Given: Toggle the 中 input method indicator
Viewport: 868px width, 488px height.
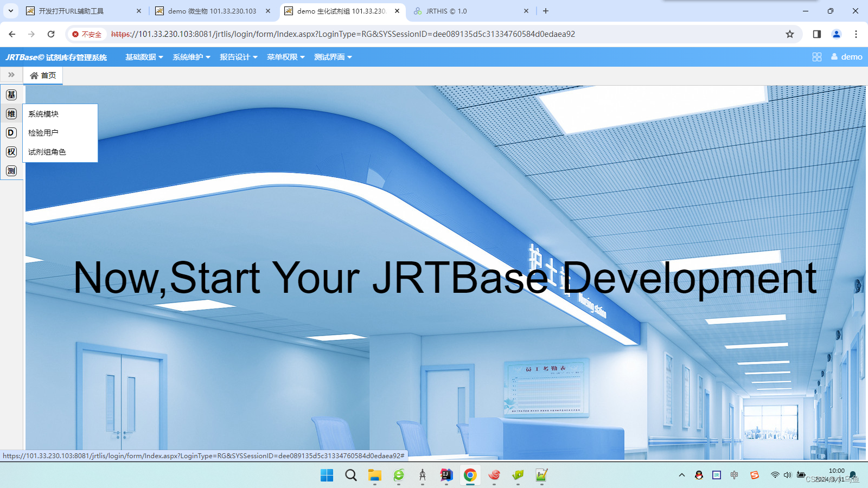Looking at the screenshot, I should pyautogui.click(x=735, y=475).
